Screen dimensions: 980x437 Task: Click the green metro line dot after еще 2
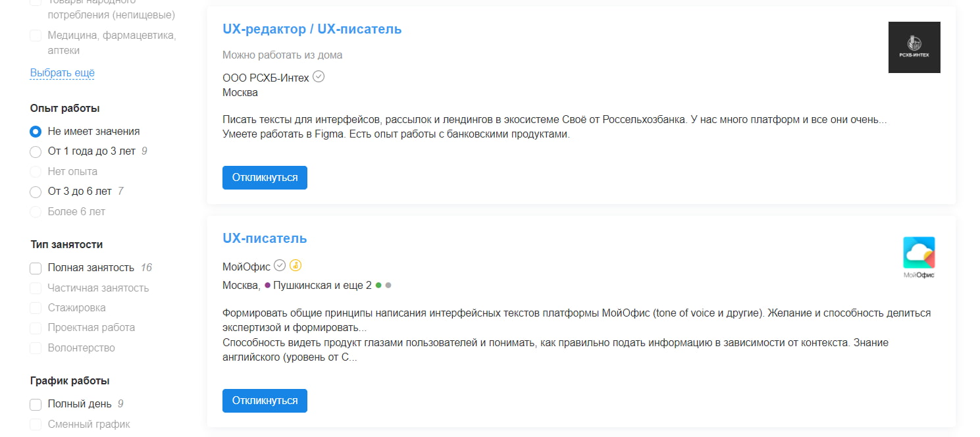(378, 285)
